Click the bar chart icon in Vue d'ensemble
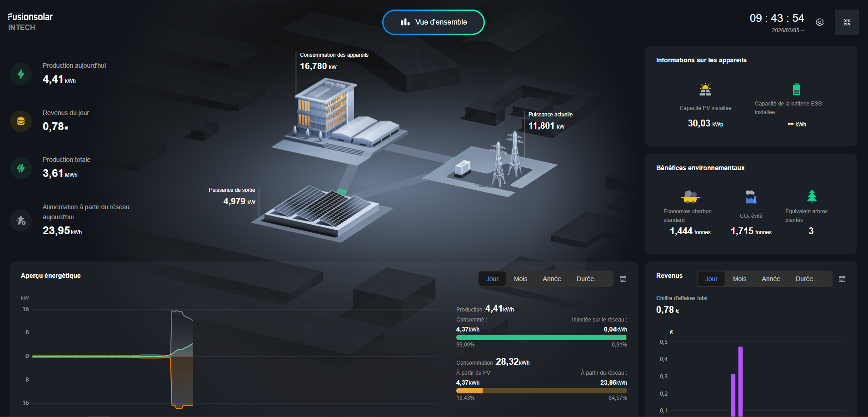Image resolution: width=868 pixels, height=417 pixels. point(405,22)
